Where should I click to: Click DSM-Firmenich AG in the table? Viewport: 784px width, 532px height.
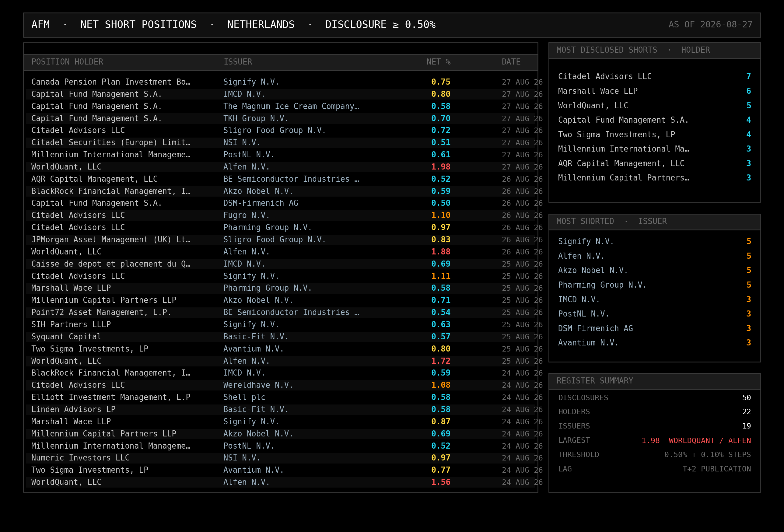(x=261, y=203)
